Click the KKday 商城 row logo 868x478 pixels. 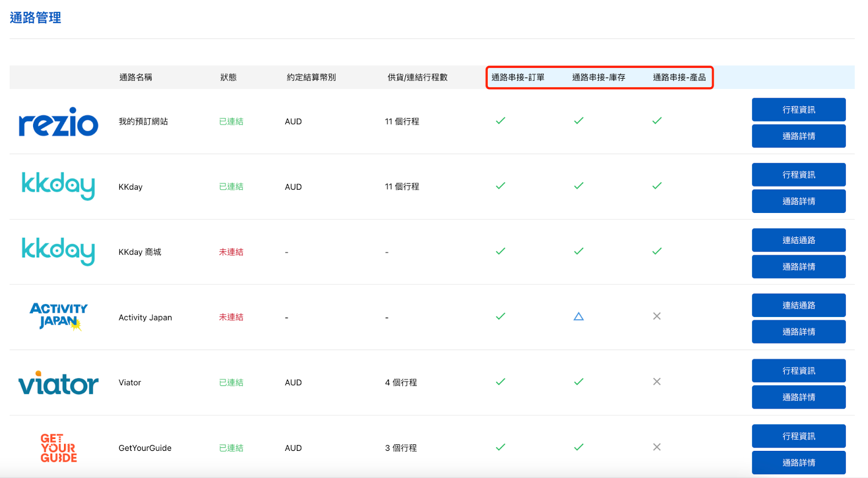tap(59, 251)
